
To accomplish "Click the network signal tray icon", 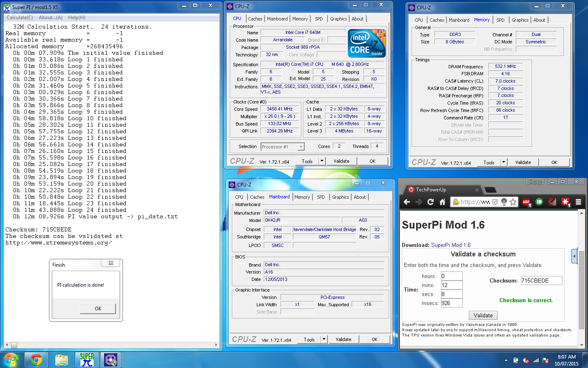I will tap(536, 361).
